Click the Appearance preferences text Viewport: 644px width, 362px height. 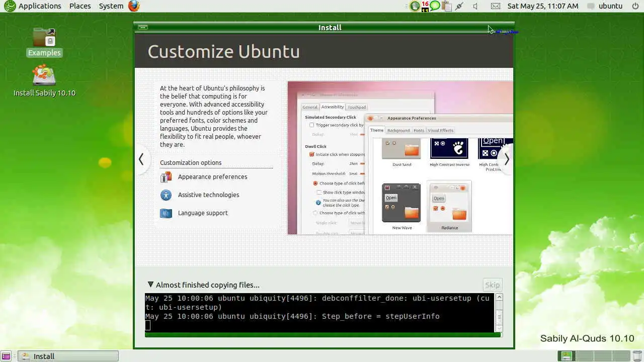[x=212, y=177]
